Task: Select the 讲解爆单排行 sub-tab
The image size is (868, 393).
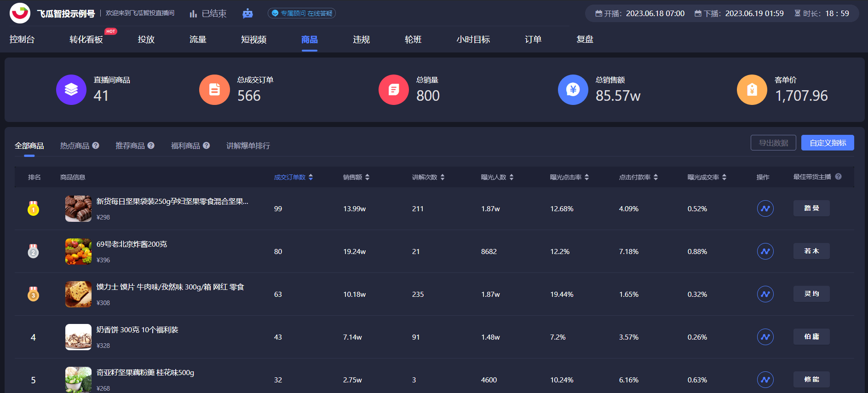Action: point(248,146)
